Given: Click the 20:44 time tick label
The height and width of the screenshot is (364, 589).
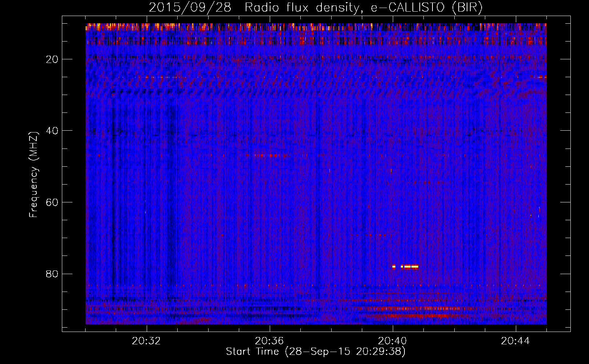Looking at the screenshot, I should point(515,341).
